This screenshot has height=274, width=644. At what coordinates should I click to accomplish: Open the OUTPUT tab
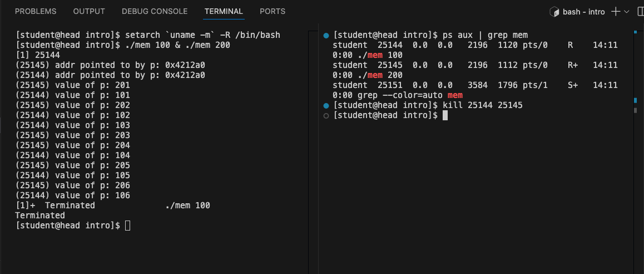pyautogui.click(x=89, y=11)
